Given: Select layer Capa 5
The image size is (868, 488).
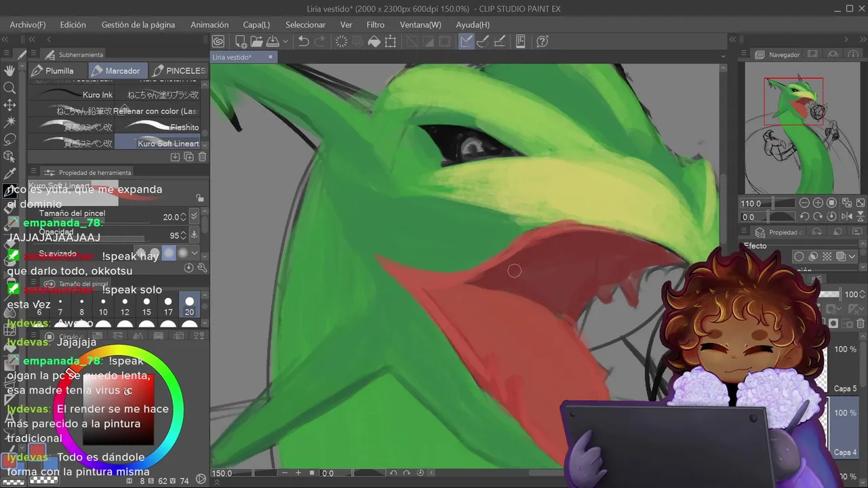Looking at the screenshot, I should click(845, 388).
